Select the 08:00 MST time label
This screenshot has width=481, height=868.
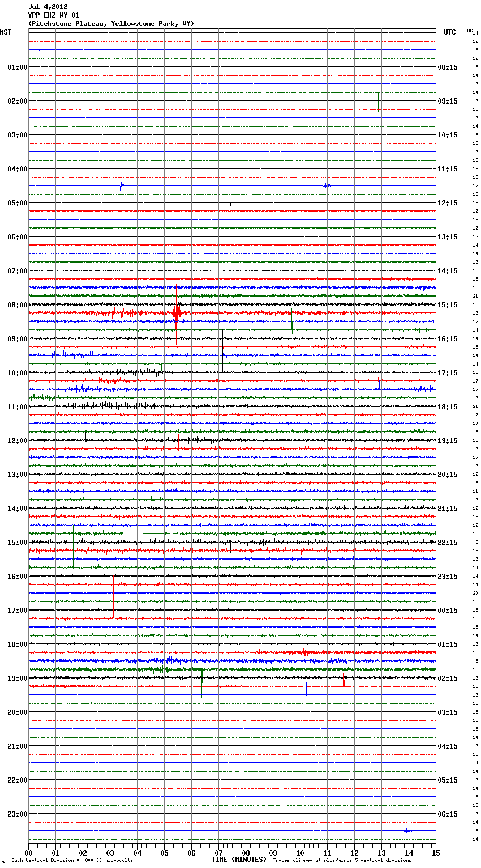(x=17, y=305)
